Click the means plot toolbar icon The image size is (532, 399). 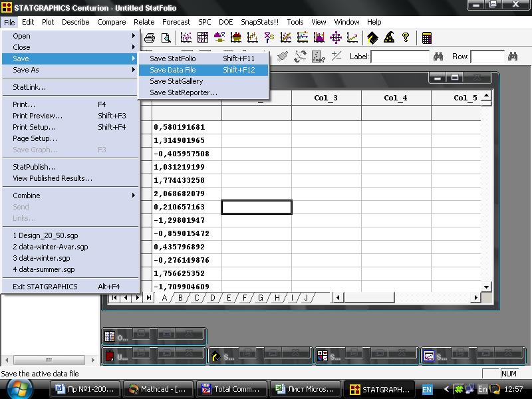tap(253, 38)
